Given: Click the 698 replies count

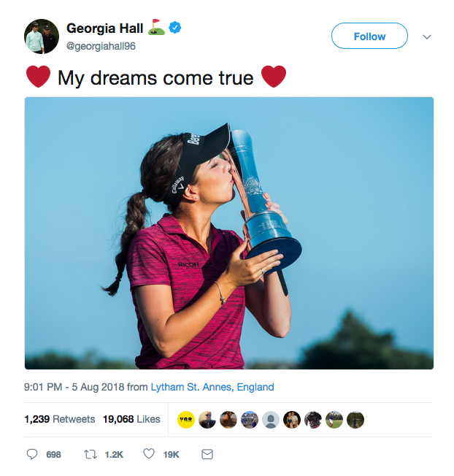Looking at the screenshot, I should tap(53, 454).
